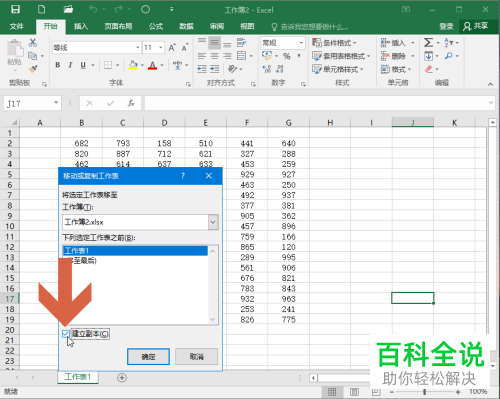Open the number format dropdown
This screenshot has width=500, height=399.
pos(301,43)
